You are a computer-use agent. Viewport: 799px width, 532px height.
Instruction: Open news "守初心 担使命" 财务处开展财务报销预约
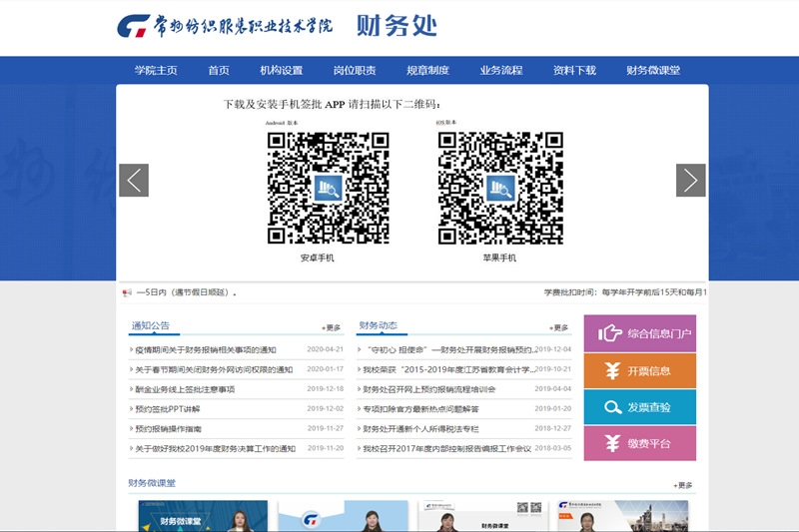[448, 349]
